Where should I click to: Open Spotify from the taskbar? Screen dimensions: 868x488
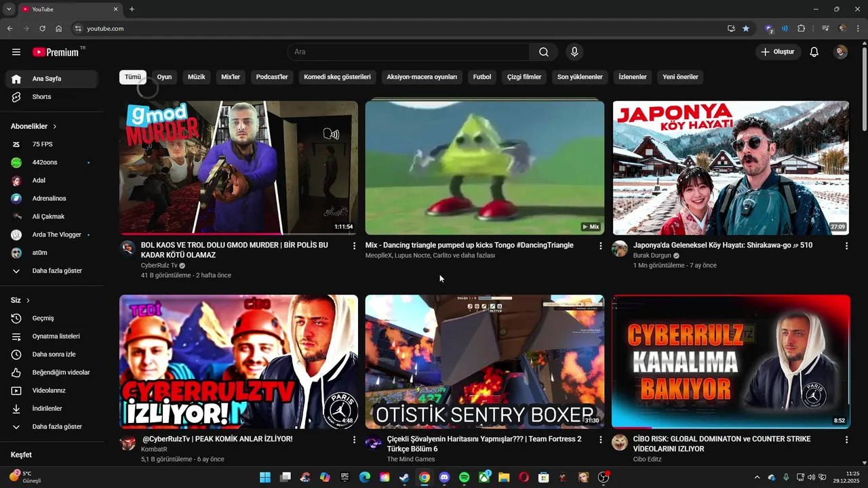(464, 477)
